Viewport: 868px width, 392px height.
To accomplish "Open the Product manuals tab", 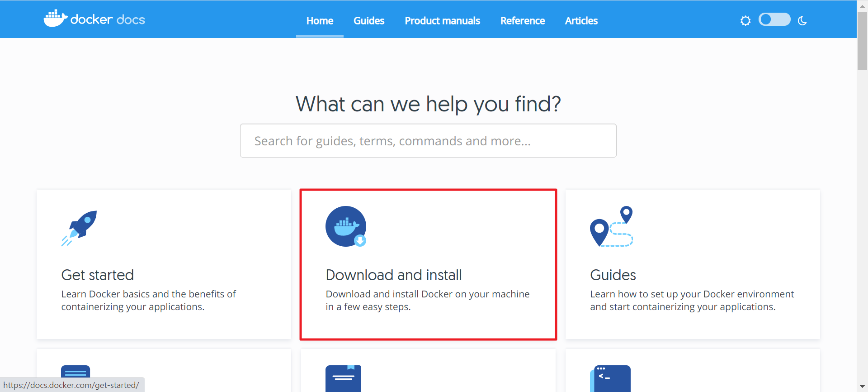I will point(442,21).
